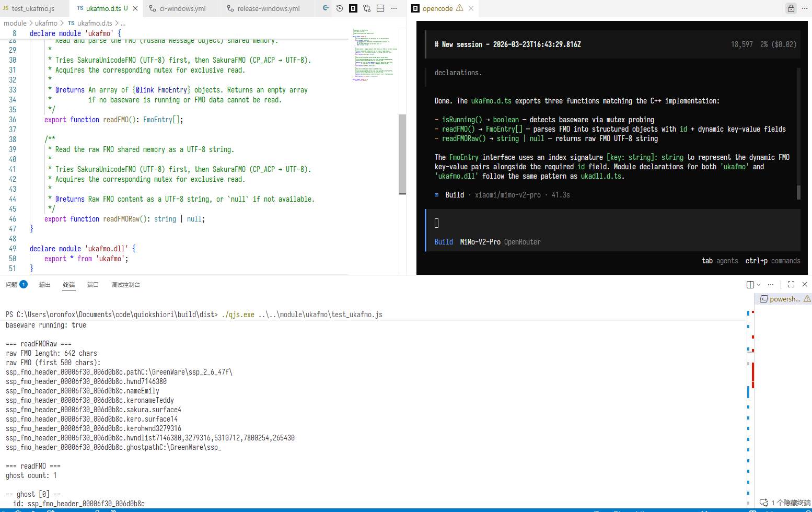Click the leftmost editor toolbar icon beside release-windows.yml

tap(326, 8)
